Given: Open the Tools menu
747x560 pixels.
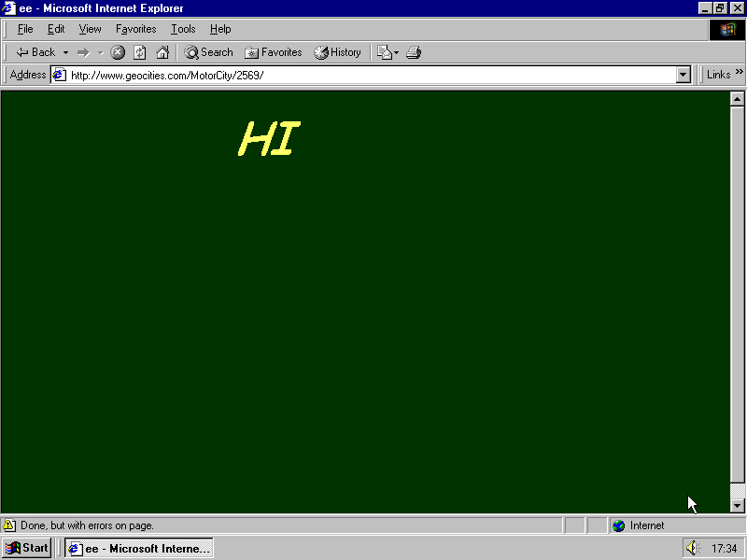Looking at the screenshot, I should click(x=183, y=29).
